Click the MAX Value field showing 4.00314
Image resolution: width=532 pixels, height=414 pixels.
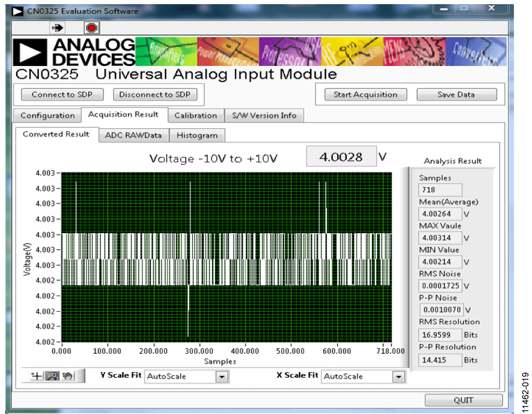coord(440,238)
